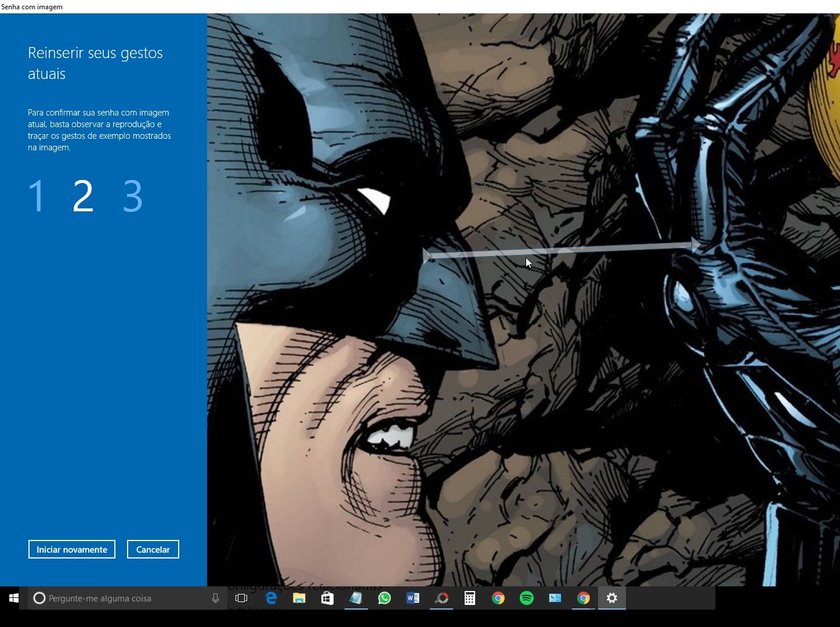Click the Settings gear taskbar icon
This screenshot has width=840, height=627.
point(612,598)
